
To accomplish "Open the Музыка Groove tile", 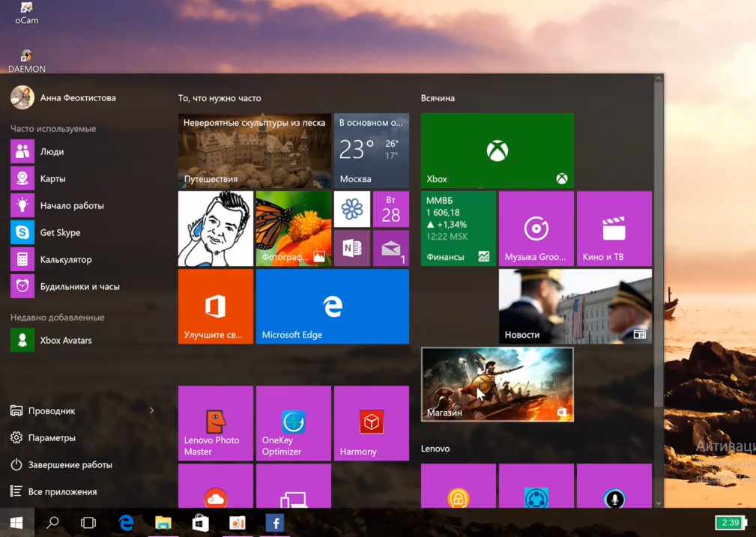I will coord(536,228).
